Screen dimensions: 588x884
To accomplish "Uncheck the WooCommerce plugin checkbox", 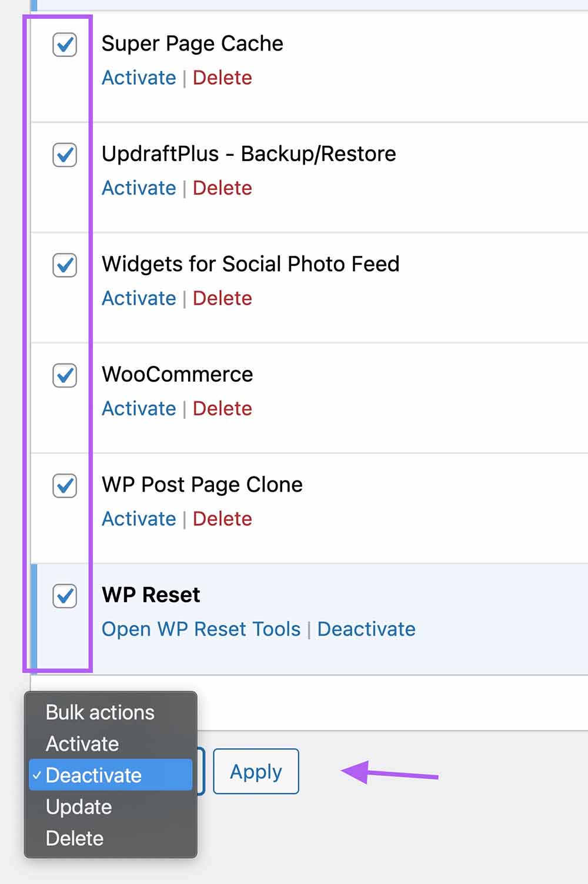I will pyautogui.click(x=65, y=375).
